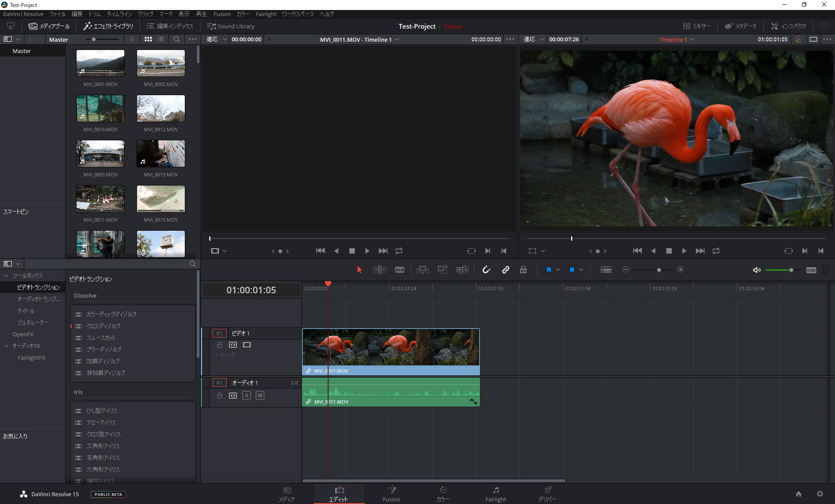Adjust green volume slider
The height and width of the screenshot is (504, 835).
pos(791,270)
